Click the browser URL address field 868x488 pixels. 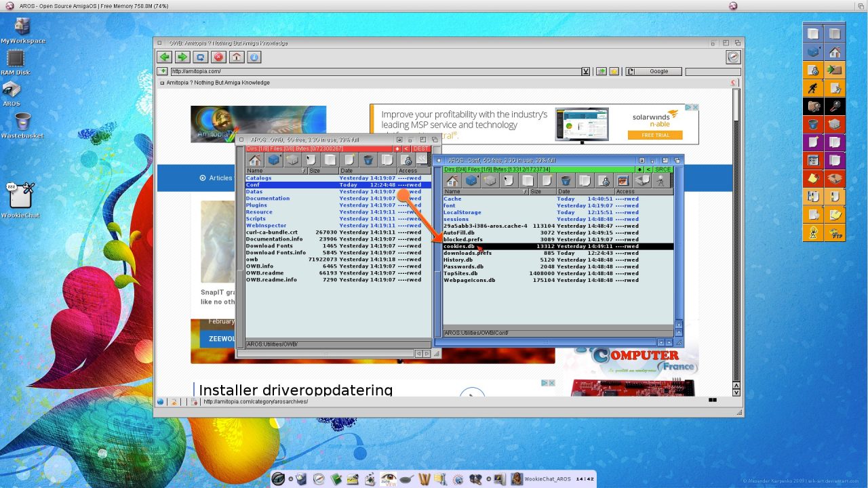point(376,71)
